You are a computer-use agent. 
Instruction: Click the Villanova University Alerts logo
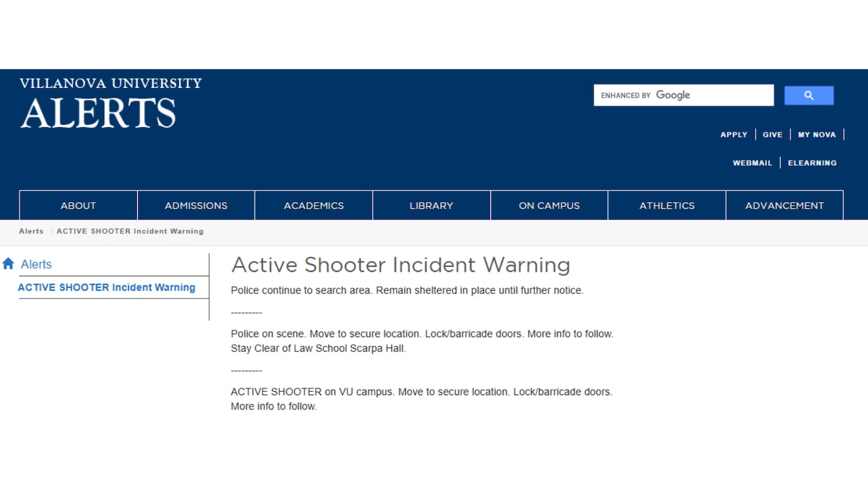[x=110, y=103]
